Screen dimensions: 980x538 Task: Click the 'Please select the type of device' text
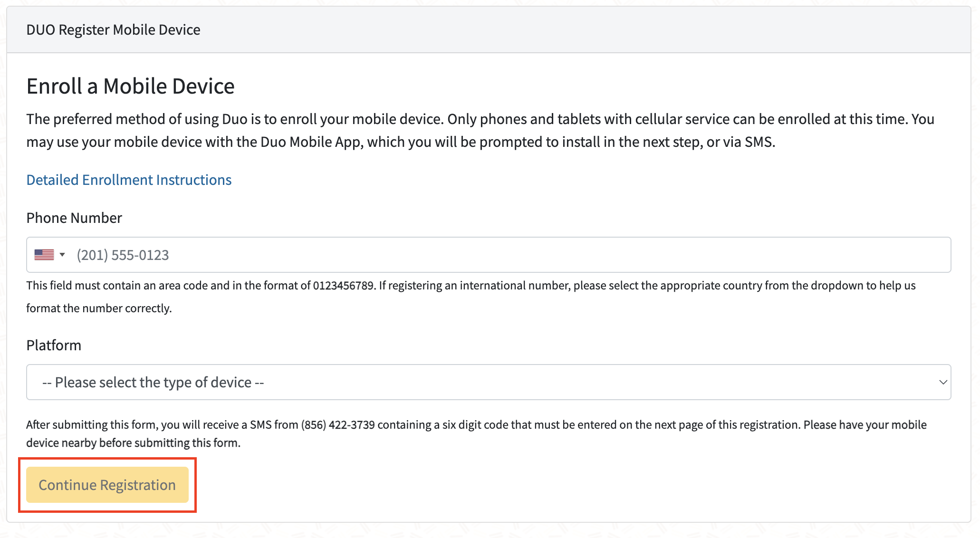point(153,382)
